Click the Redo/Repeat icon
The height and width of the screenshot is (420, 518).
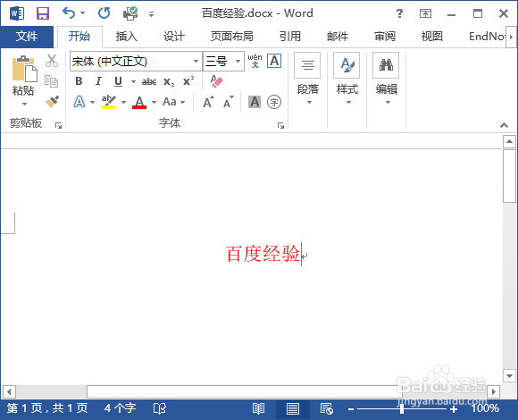(x=104, y=13)
